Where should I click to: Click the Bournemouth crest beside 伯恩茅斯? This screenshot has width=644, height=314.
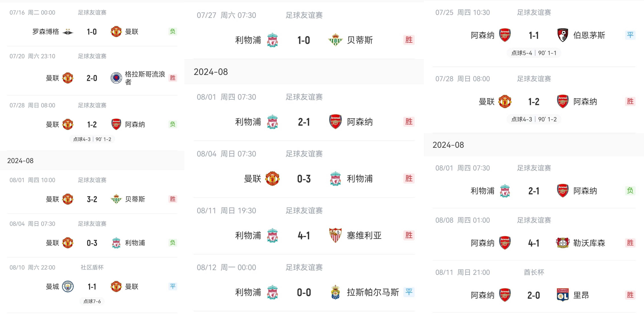pos(563,35)
